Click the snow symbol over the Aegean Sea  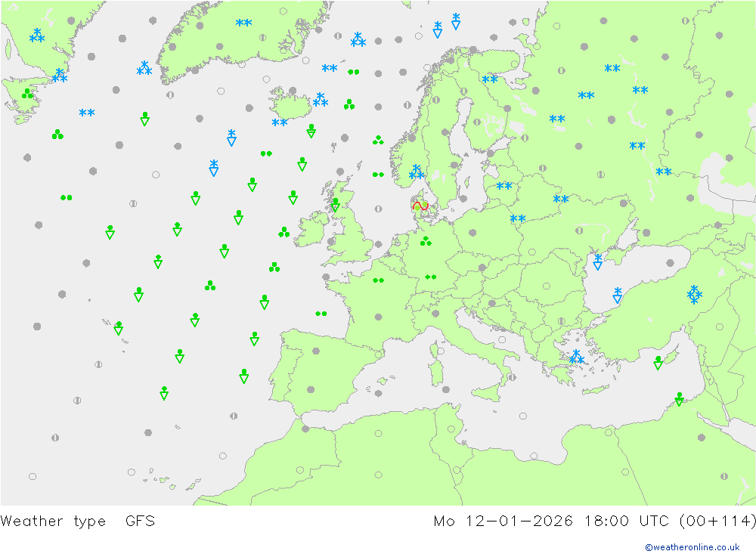[x=576, y=357]
